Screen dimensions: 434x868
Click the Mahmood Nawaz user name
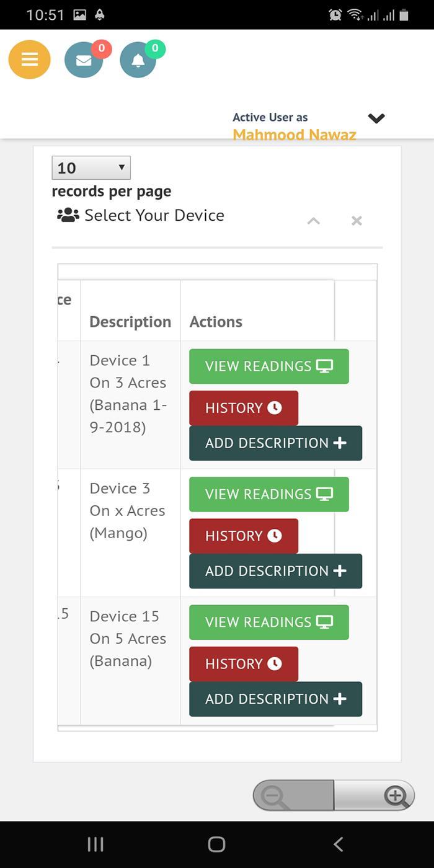pyautogui.click(x=294, y=135)
